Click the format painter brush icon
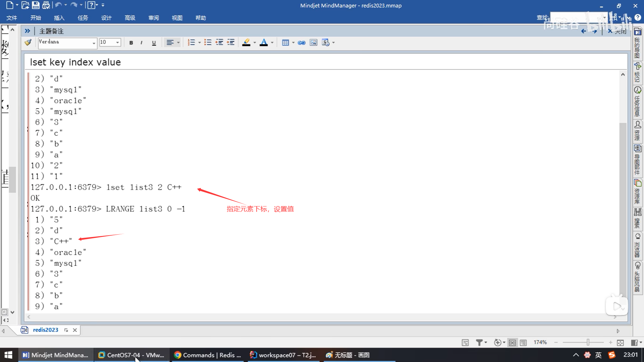The height and width of the screenshot is (362, 644). click(x=28, y=43)
